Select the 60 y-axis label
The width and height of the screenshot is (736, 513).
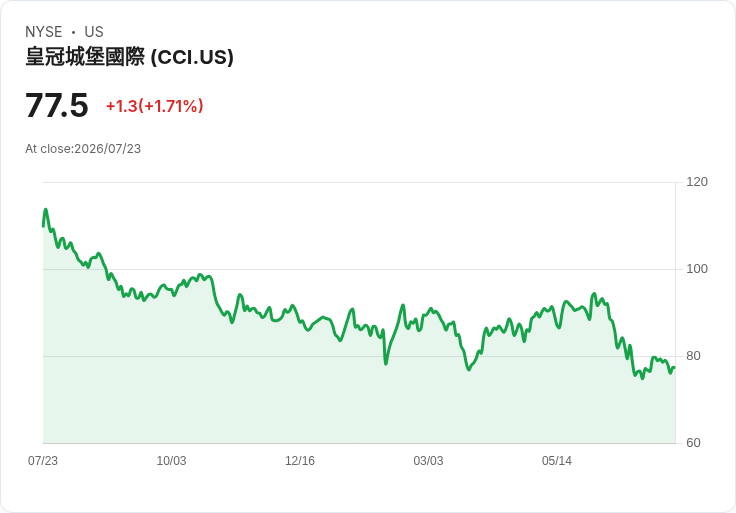693,443
